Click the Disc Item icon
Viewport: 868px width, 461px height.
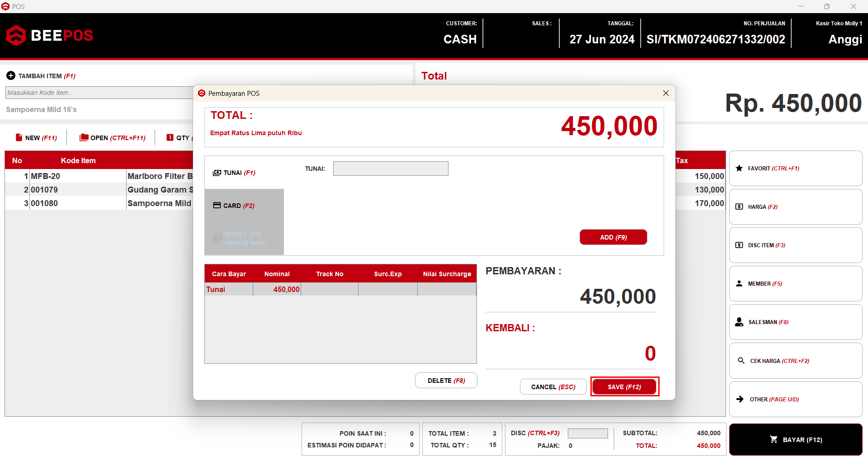coord(739,245)
